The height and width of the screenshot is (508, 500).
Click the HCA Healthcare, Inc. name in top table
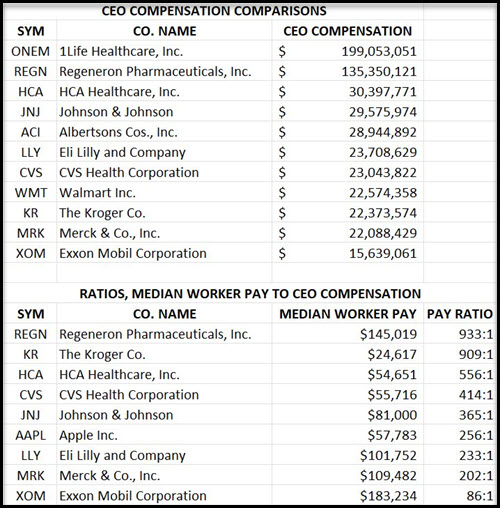[x=119, y=92]
